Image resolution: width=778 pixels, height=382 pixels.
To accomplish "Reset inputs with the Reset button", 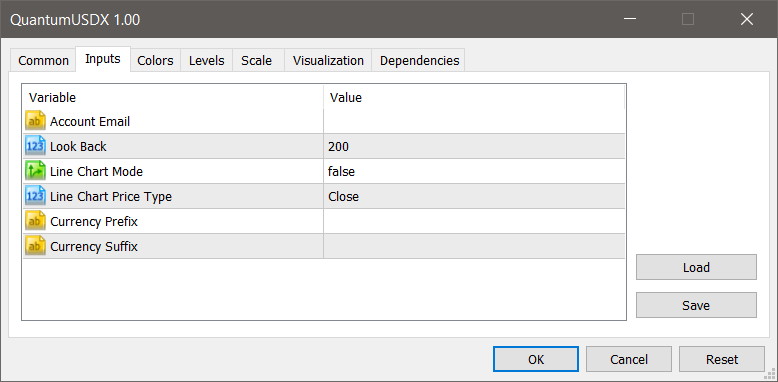I will [x=722, y=359].
